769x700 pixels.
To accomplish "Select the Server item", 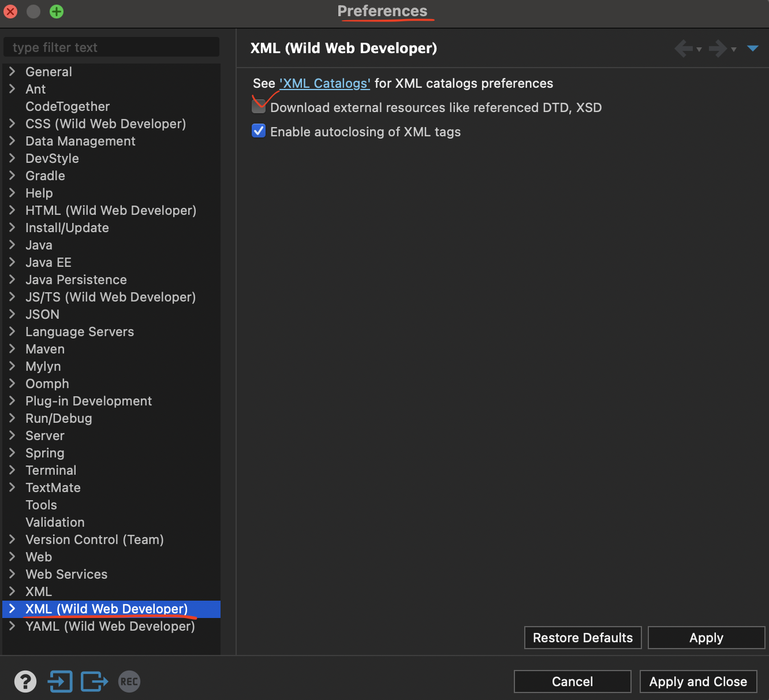I will (45, 435).
